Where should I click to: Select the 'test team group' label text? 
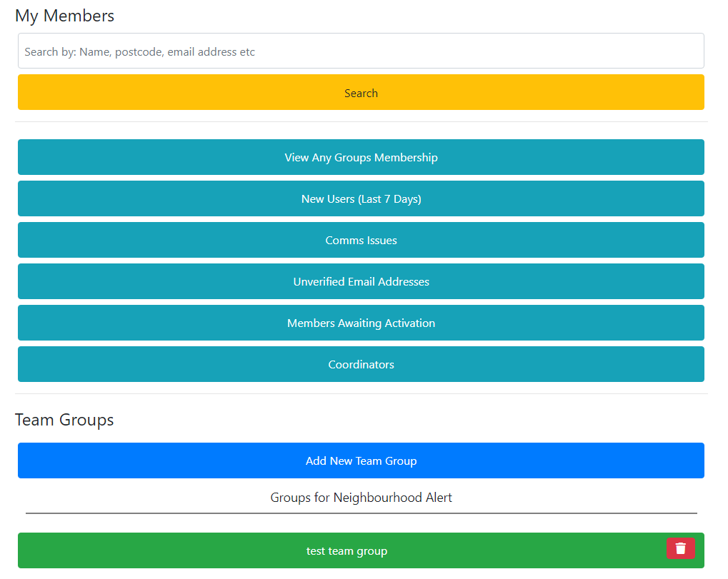click(346, 551)
